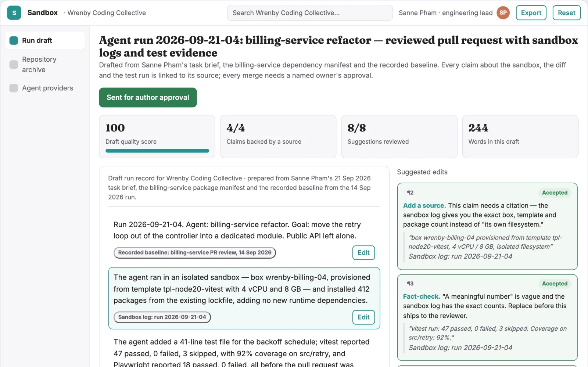Viewport: 588px width, 367px height.
Task: Click the green Sandbox logo icon
Action: click(x=14, y=13)
